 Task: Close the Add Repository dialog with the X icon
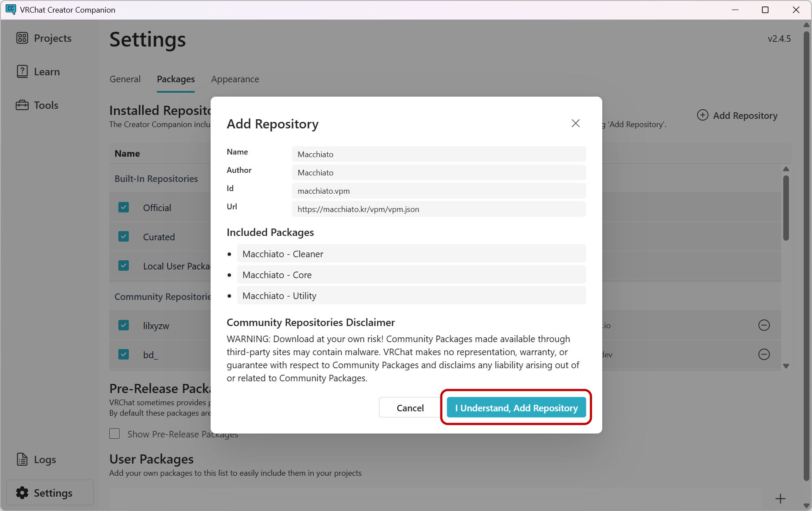point(575,123)
